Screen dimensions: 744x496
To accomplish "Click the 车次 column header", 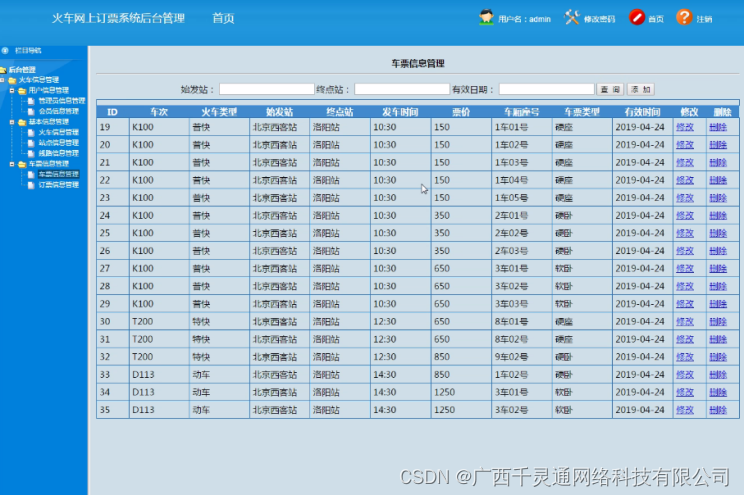I will click(159, 112).
